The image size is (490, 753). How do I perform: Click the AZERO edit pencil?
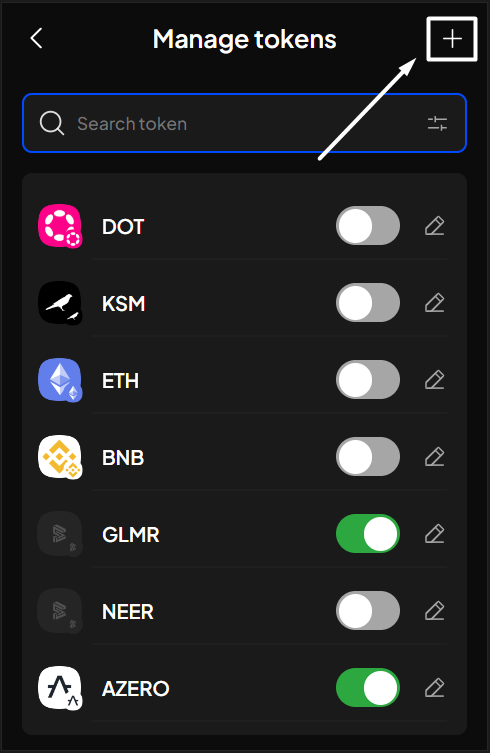click(435, 688)
